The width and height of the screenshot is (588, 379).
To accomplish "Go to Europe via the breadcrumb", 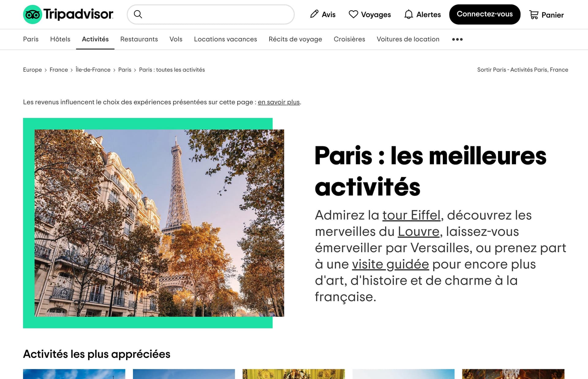I will 32,70.
